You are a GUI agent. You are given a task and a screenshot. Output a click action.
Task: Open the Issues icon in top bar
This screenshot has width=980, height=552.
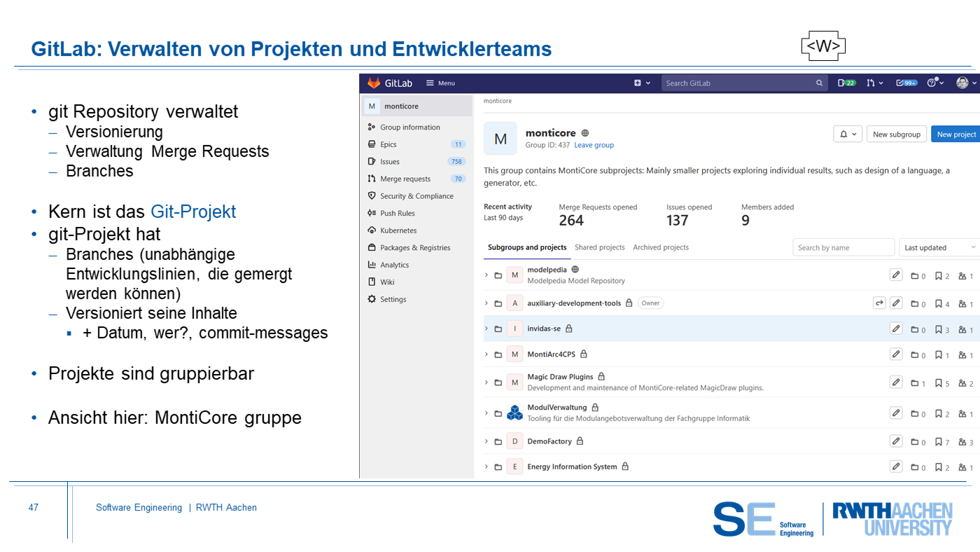click(846, 83)
